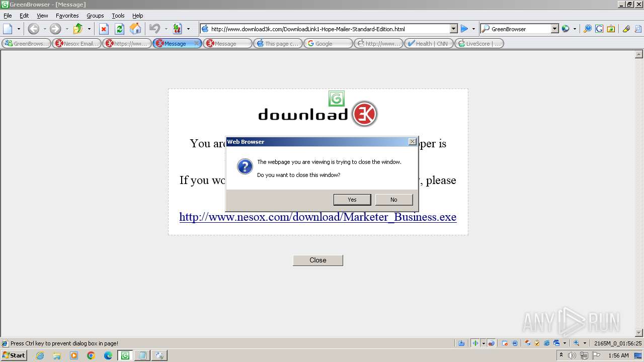Switch to the Health | CNN tab
Screen dimensions: 644x362
point(429,44)
